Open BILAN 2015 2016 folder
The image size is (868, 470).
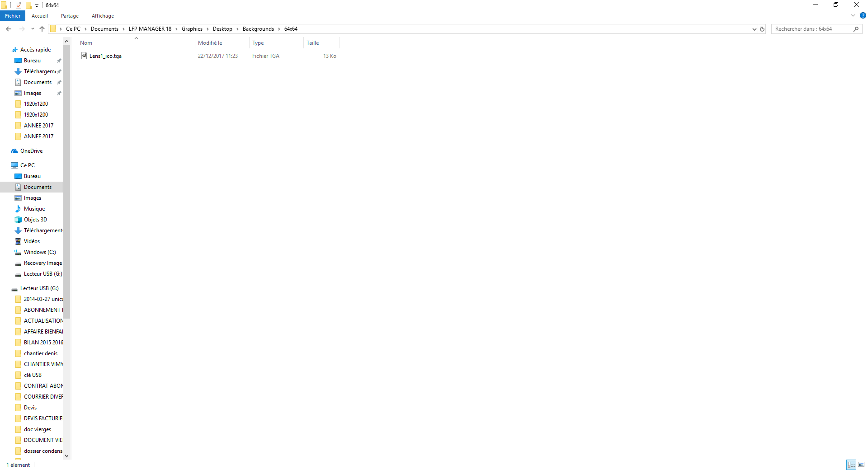coord(43,343)
